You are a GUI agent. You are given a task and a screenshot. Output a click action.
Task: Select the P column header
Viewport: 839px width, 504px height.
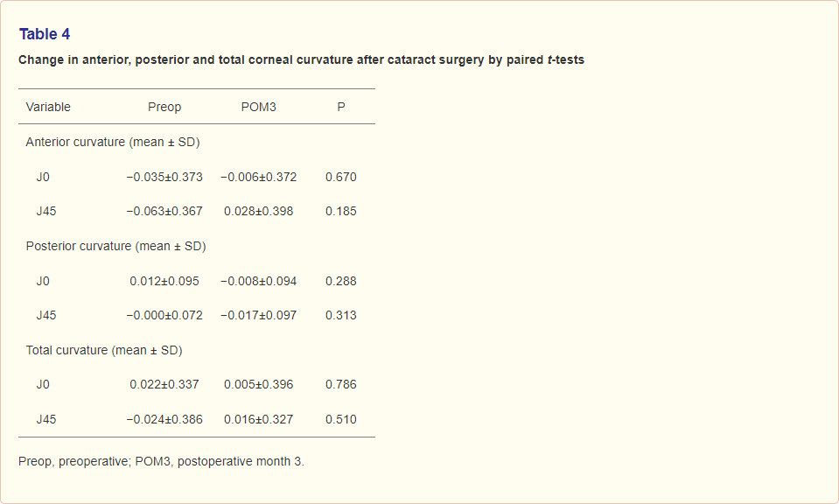[x=341, y=107]
